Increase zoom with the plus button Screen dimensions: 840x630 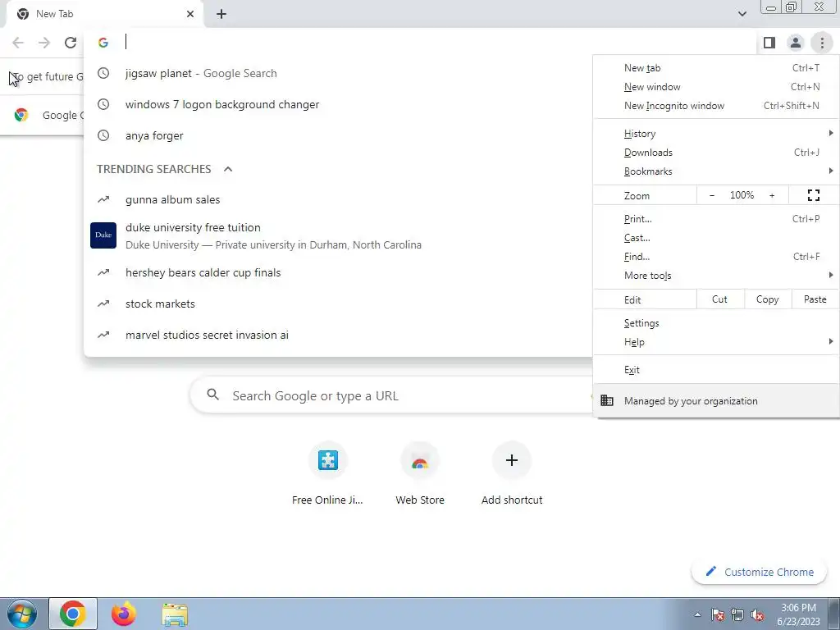(x=772, y=195)
